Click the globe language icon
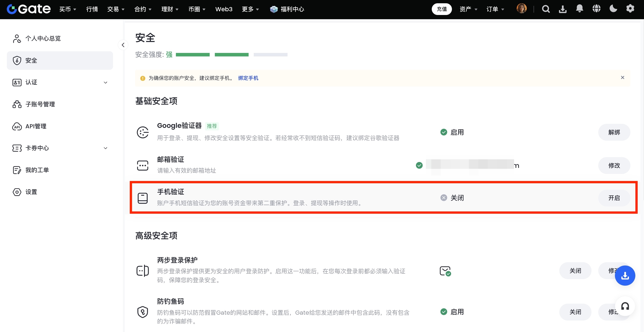644x332 pixels. (x=596, y=9)
